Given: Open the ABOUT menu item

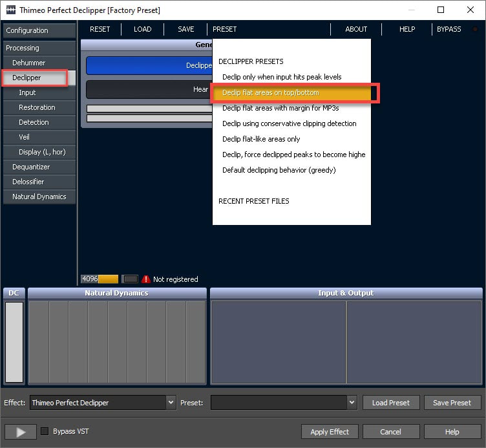Looking at the screenshot, I should 356,29.
